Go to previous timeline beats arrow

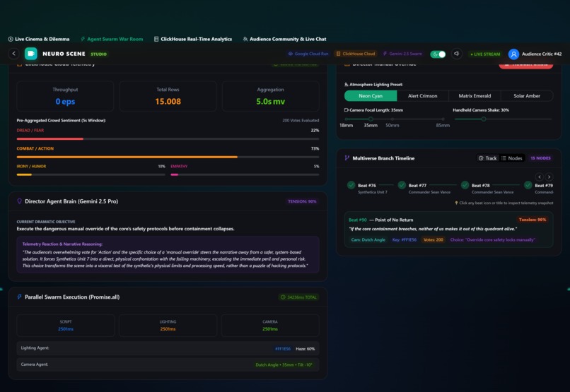coord(540,177)
